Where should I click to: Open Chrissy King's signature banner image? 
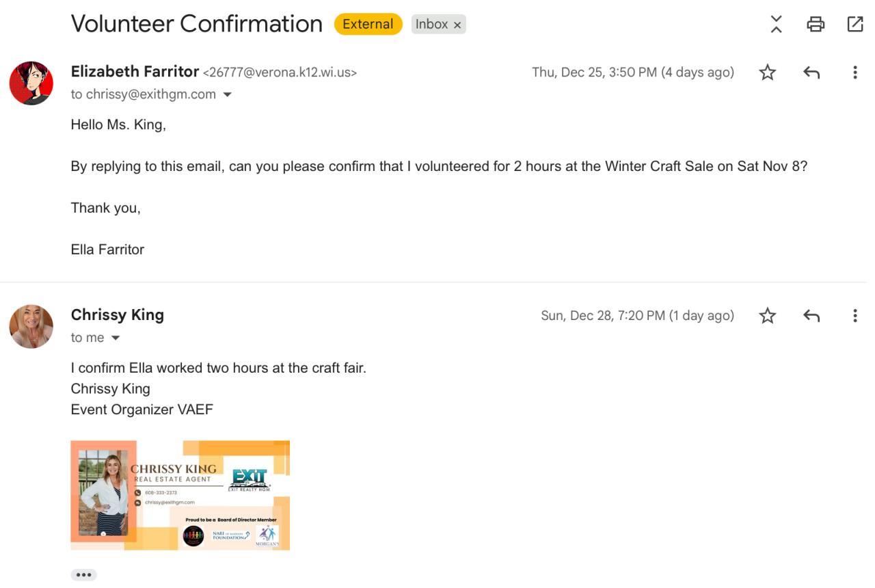180,495
